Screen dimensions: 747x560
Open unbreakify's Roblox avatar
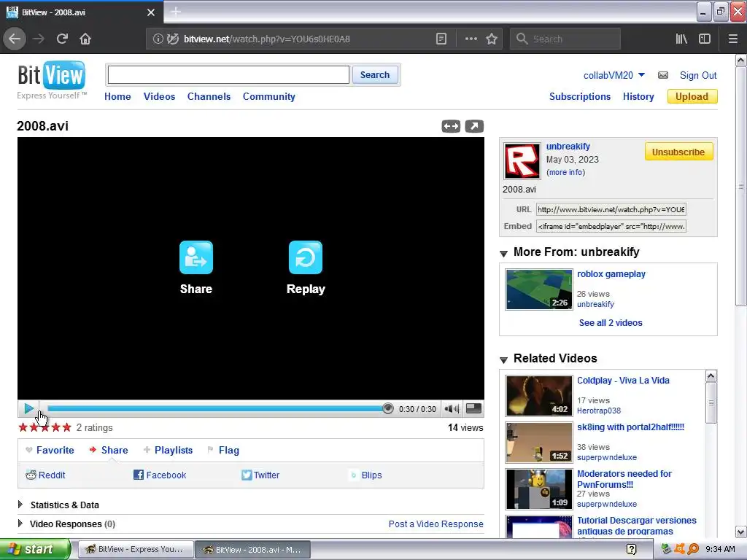(x=522, y=161)
